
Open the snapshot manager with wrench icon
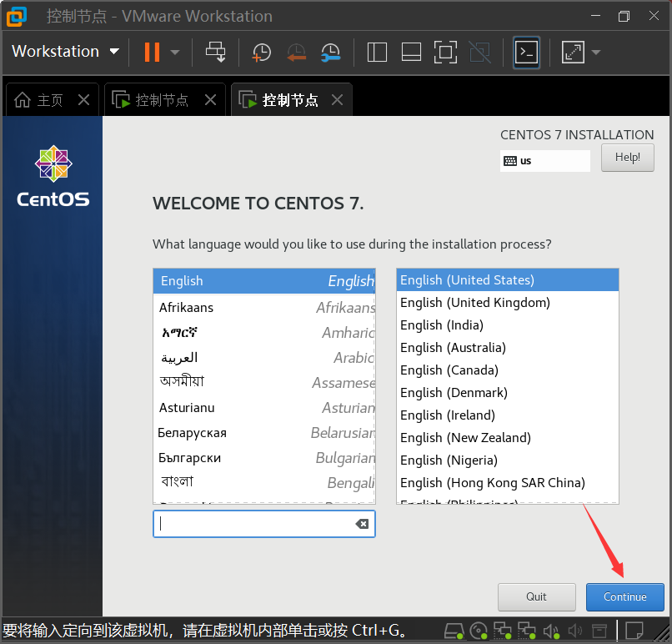pos(330,53)
